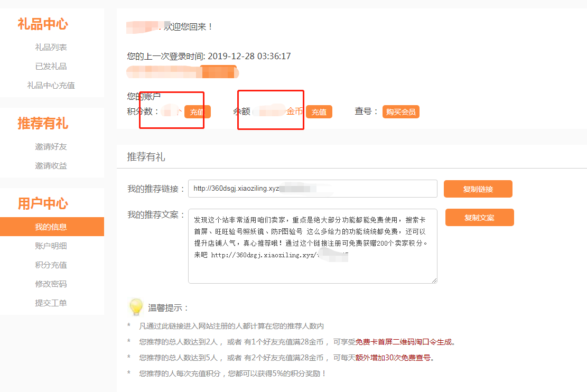This screenshot has width=587, height=392.
Task: Click the 复制链接 button
Action: (478, 189)
